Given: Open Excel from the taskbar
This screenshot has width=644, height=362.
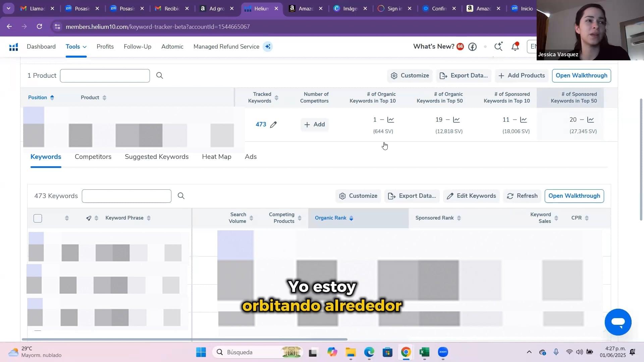Looking at the screenshot, I should pos(424,352).
